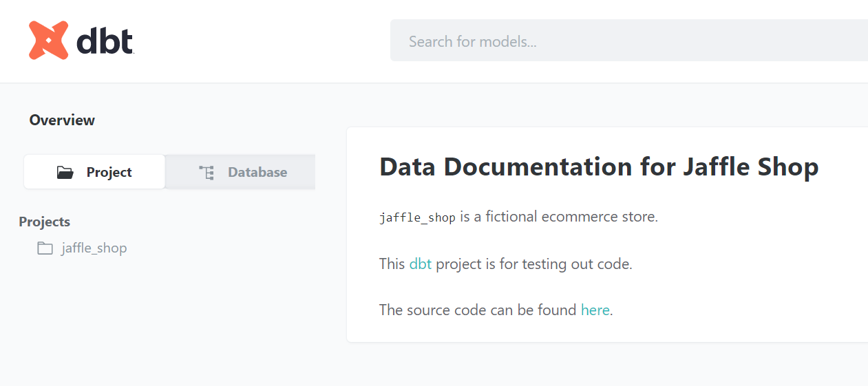Screen dimensions: 868x386
Task: Focus the 'Search for models...' field
Action: [629, 41]
